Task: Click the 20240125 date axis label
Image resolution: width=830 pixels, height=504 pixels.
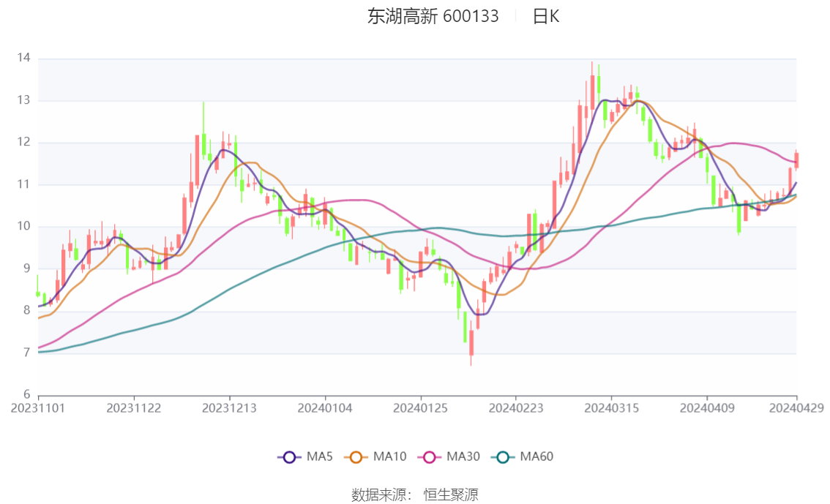Action: (x=420, y=407)
